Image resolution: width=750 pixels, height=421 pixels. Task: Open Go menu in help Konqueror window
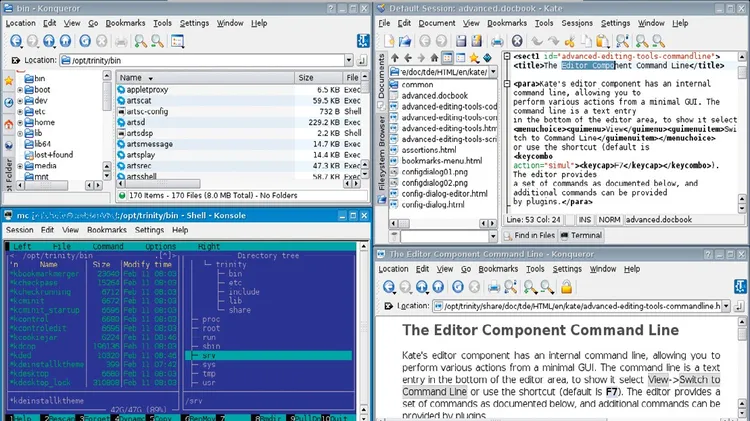(x=466, y=269)
